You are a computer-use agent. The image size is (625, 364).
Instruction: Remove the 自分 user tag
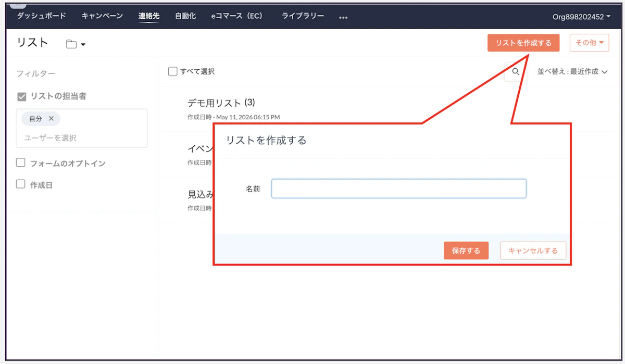point(51,119)
